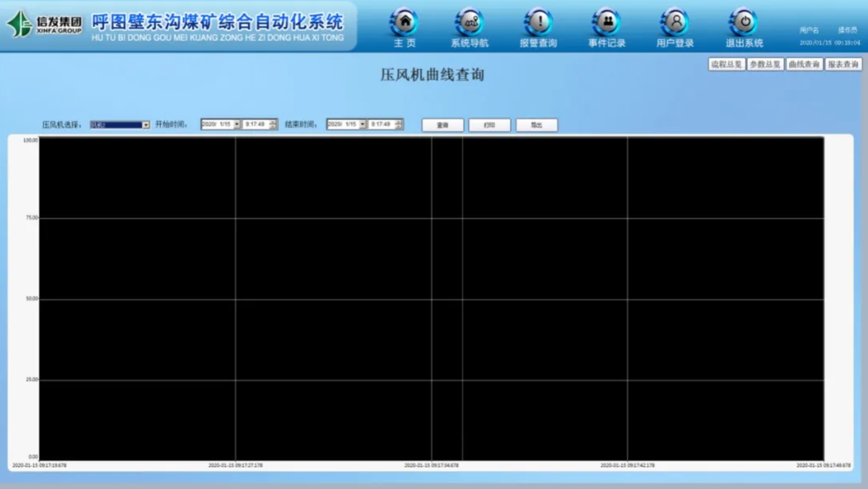Click 用户登录 user login icon
868x489 pixels.
[675, 22]
